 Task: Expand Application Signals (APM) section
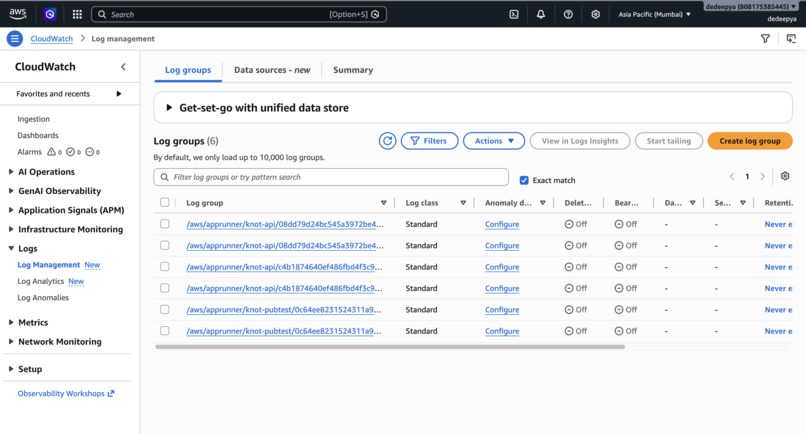(x=11, y=210)
